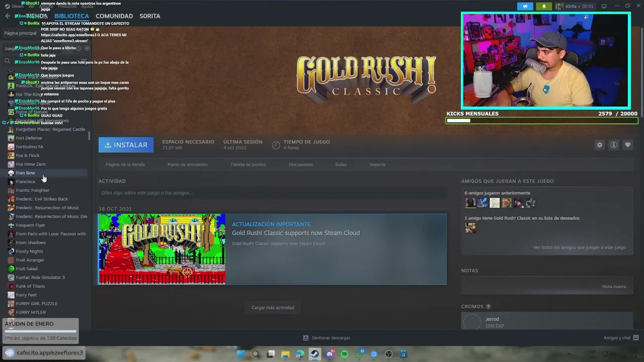Select Fox Hime Zero in the library
The image size is (644, 362).
tap(30, 164)
